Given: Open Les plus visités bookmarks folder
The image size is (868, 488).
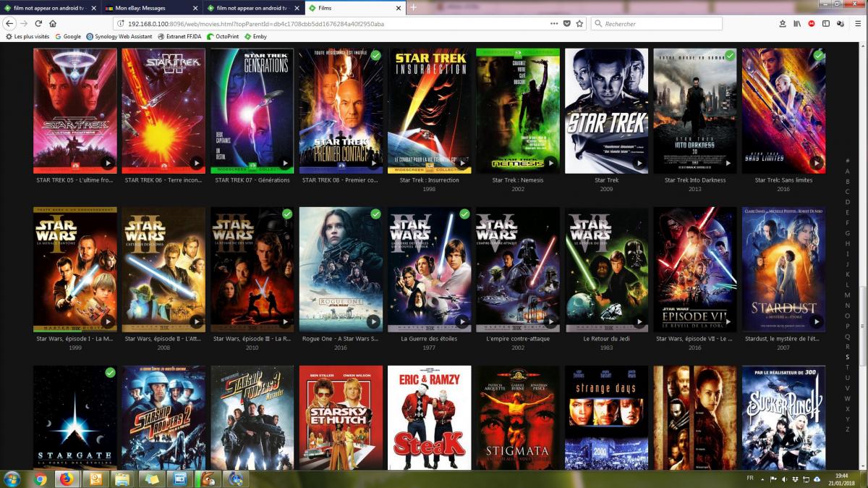Looking at the screenshot, I should [x=27, y=36].
